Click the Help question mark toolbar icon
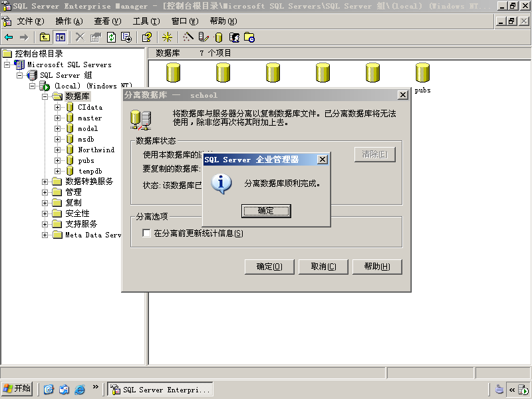The height and width of the screenshot is (399, 532). [147, 37]
